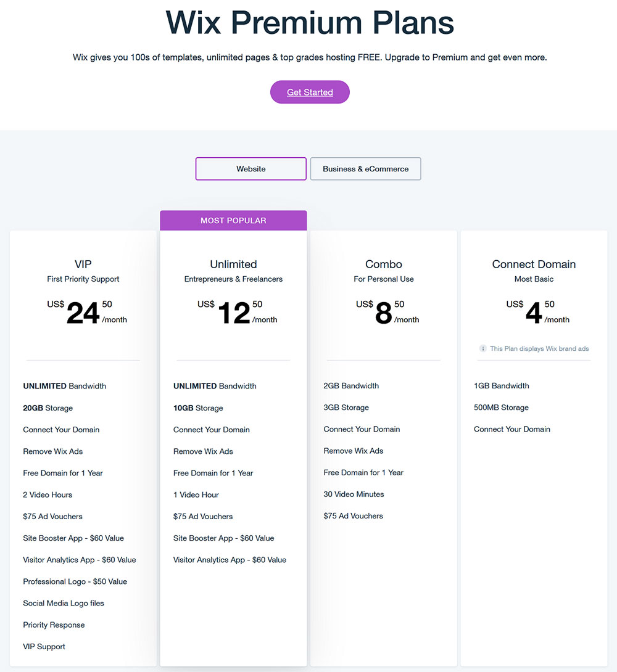617x672 pixels.
Task: Select the VIP plan title
Action: click(x=83, y=264)
